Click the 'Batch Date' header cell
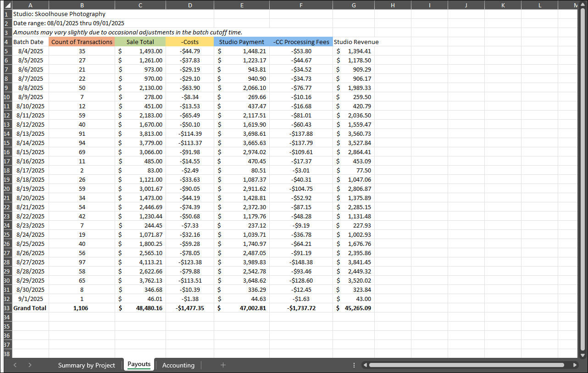The height and width of the screenshot is (373, 588). 30,42
